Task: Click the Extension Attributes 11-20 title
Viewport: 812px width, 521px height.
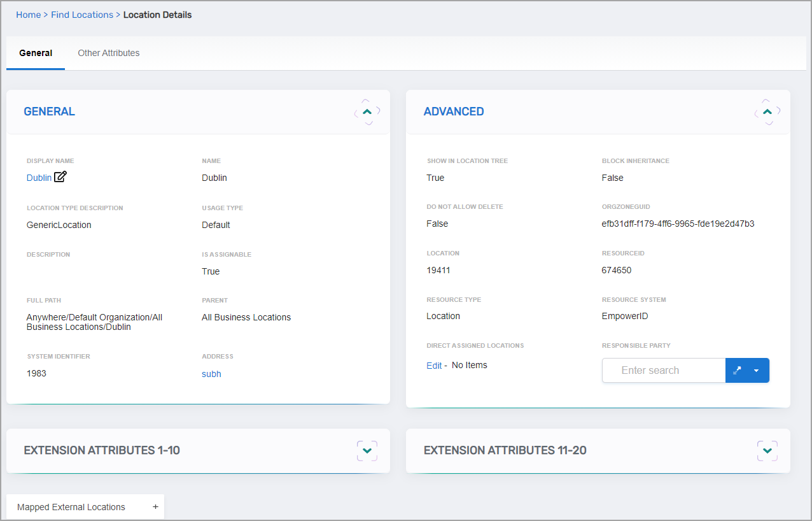Action: click(505, 450)
